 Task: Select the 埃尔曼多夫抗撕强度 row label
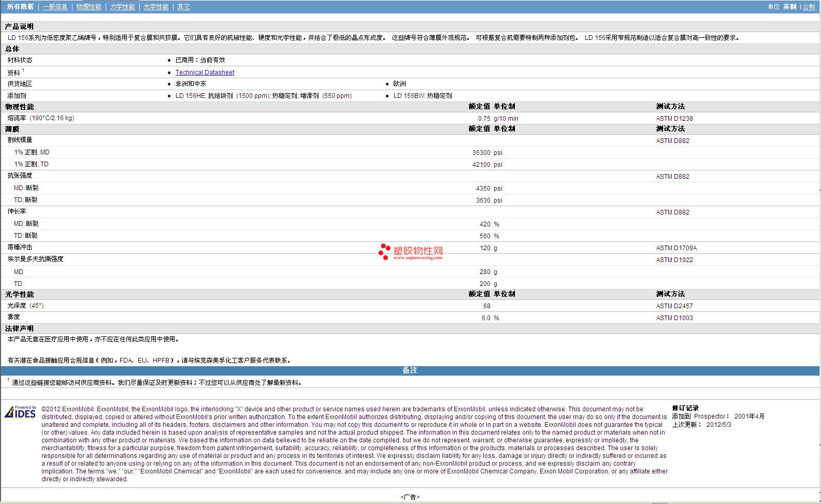[35, 259]
